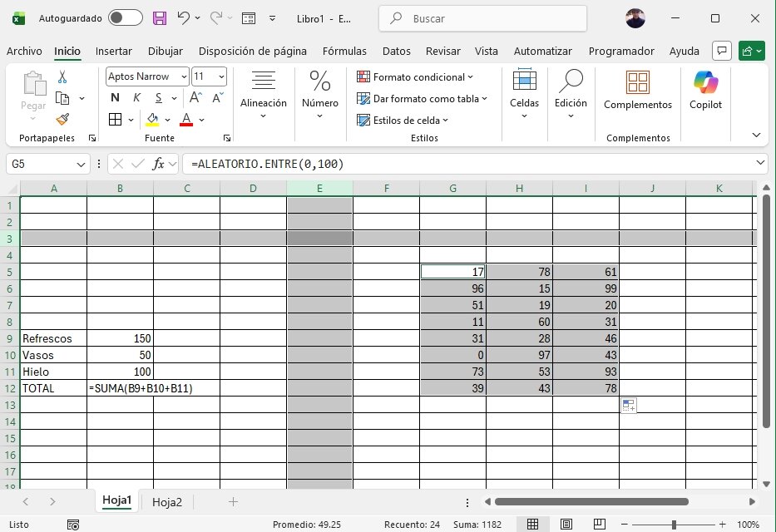This screenshot has width=776, height=532.
Task: Click the Comments button in ribbon header
Action: pos(722,51)
